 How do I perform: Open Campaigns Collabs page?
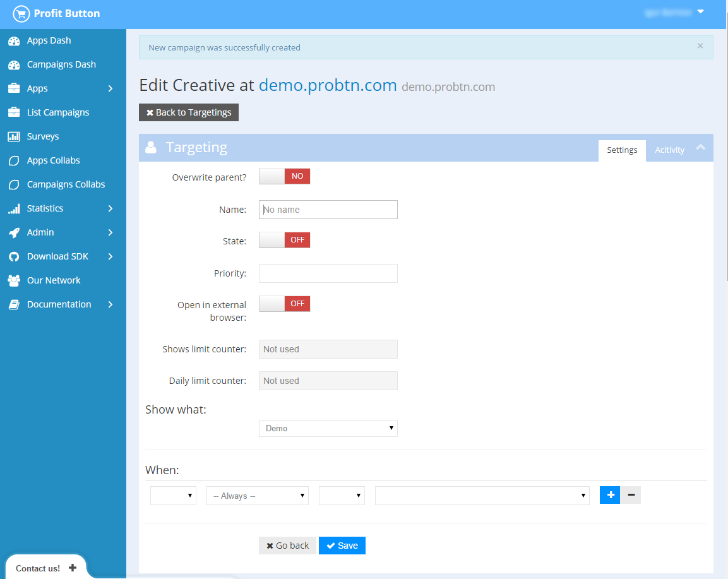(x=66, y=185)
